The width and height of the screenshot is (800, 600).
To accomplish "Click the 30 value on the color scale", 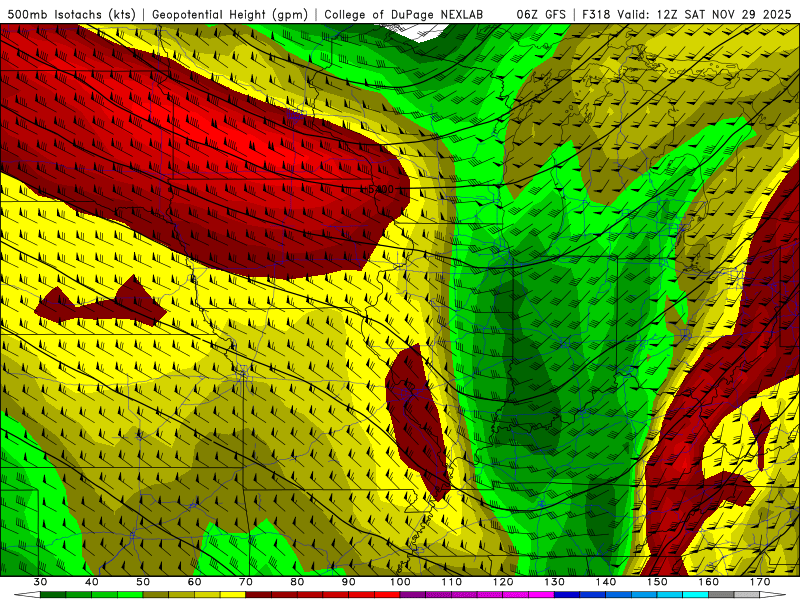I will tap(40, 582).
